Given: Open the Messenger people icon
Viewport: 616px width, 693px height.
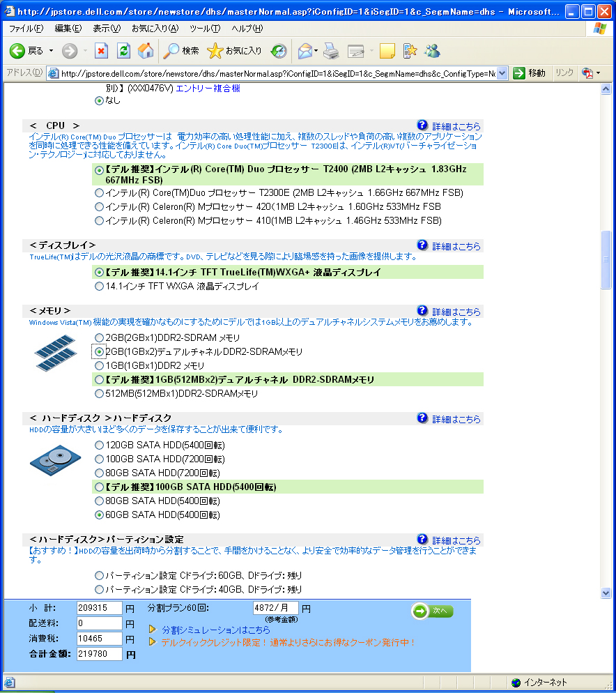Looking at the screenshot, I should pos(432,51).
